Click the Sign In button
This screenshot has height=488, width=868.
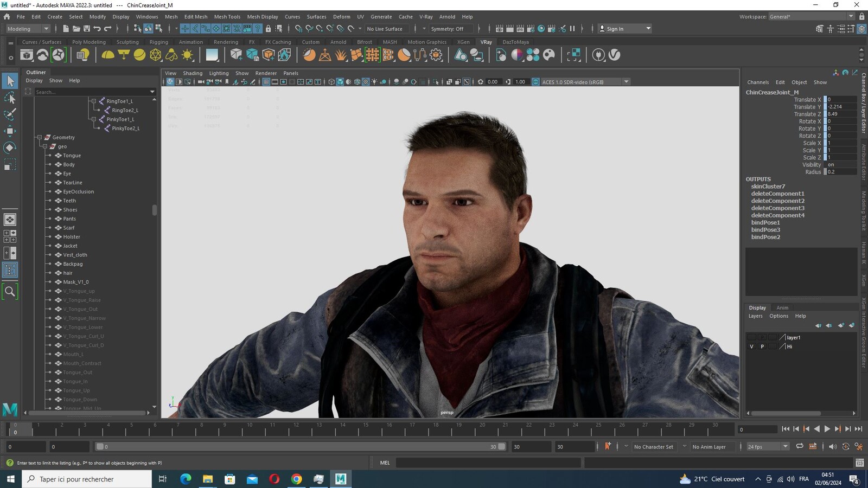pyautogui.click(x=624, y=29)
